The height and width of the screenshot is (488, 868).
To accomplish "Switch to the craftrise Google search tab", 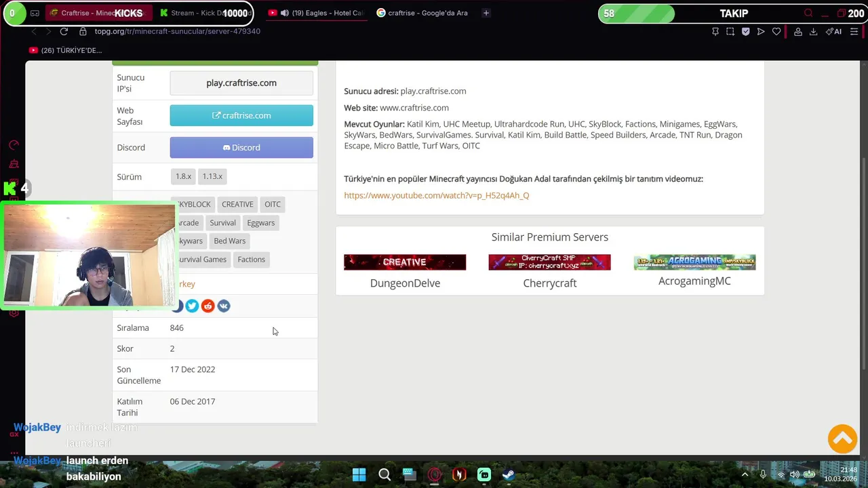I will click(x=424, y=13).
